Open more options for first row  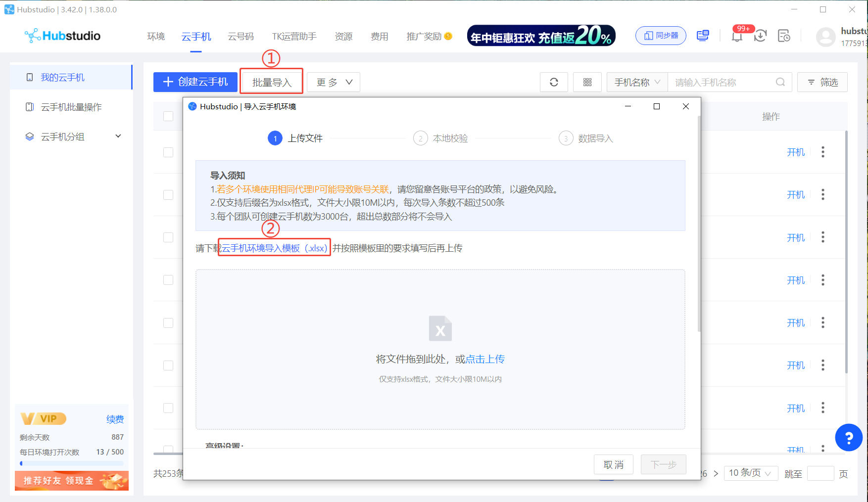(x=823, y=152)
